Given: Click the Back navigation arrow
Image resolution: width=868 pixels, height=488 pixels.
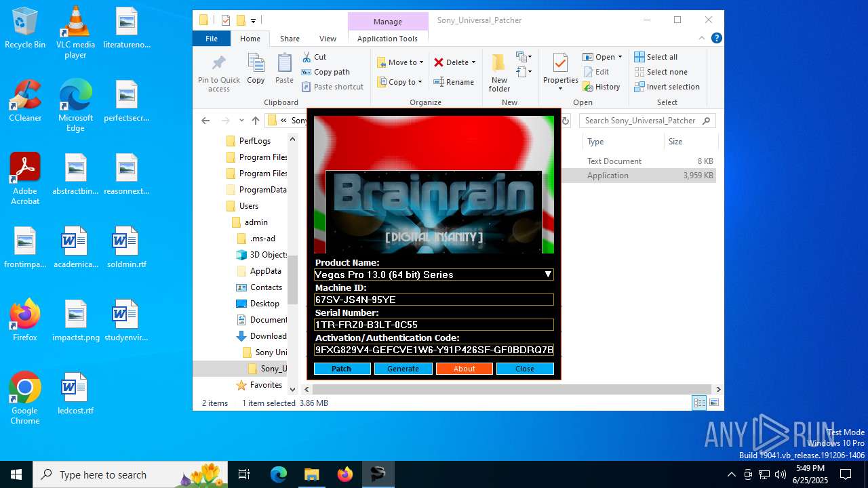Looking at the screenshot, I should click(x=205, y=121).
